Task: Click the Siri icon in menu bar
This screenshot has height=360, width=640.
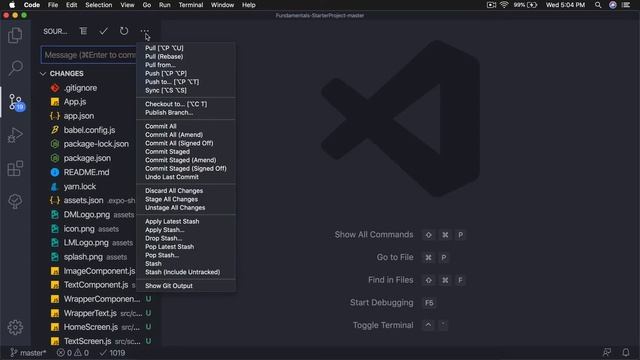Action: (613, 5)
